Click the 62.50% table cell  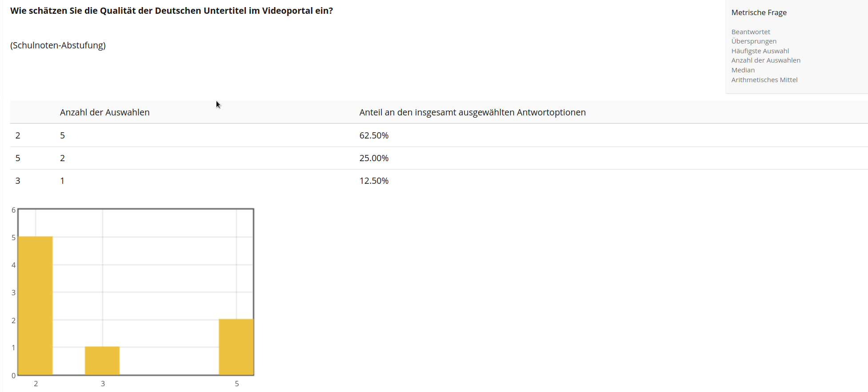(374, 135)
